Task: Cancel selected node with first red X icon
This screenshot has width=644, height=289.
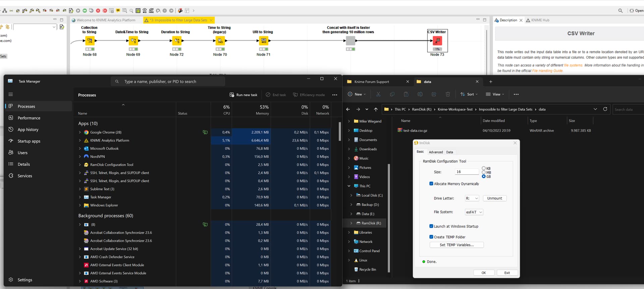Action: click(98, 11)
